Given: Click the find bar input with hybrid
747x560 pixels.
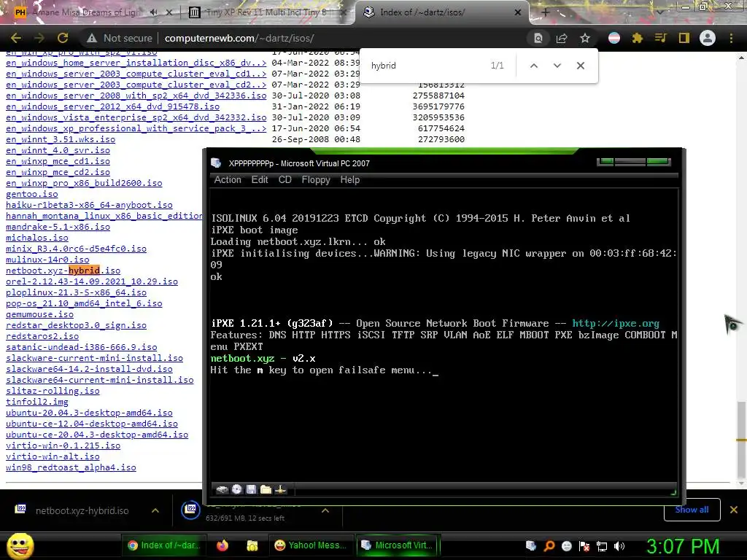Looking at the screenshot, I should tap(424, 66).
